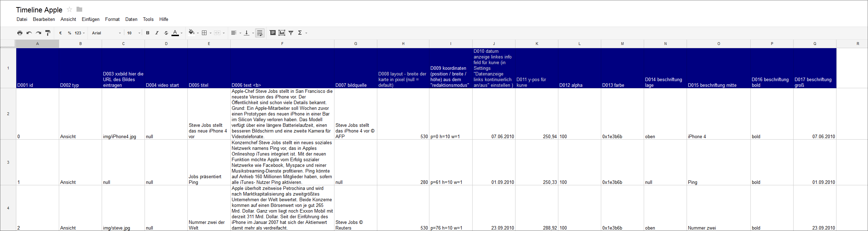Open the functions dropdown arrow
Screen dimensions: 868x231
(x=306, y=33)
